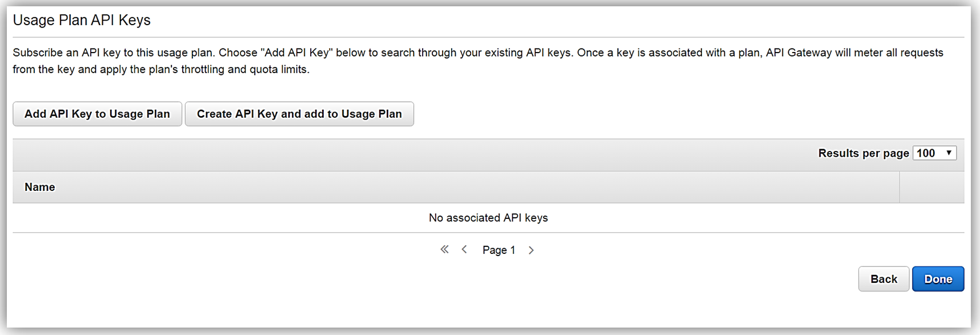Click the next page chevron
This screenshot has width=980, height=335.
531,250
